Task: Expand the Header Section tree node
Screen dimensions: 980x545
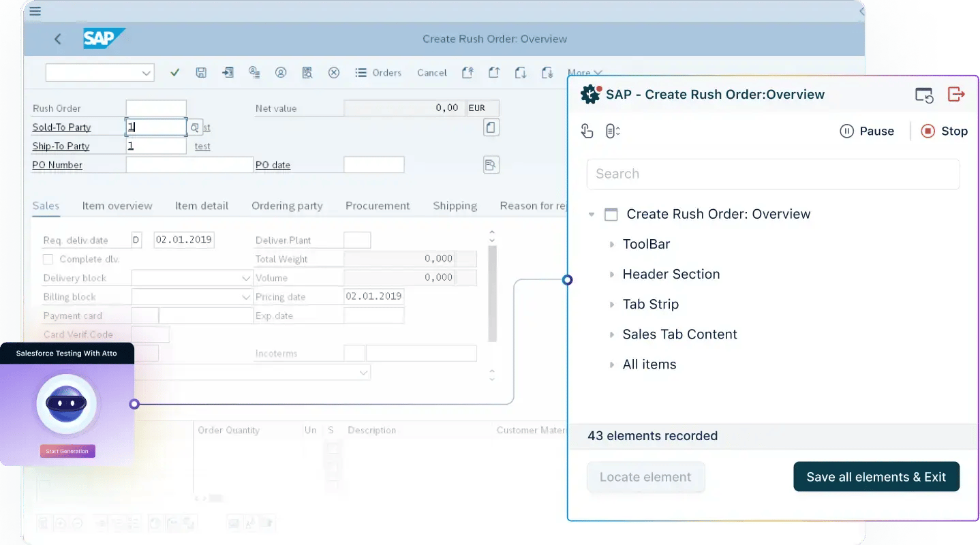Action: [x=611, y=274]
